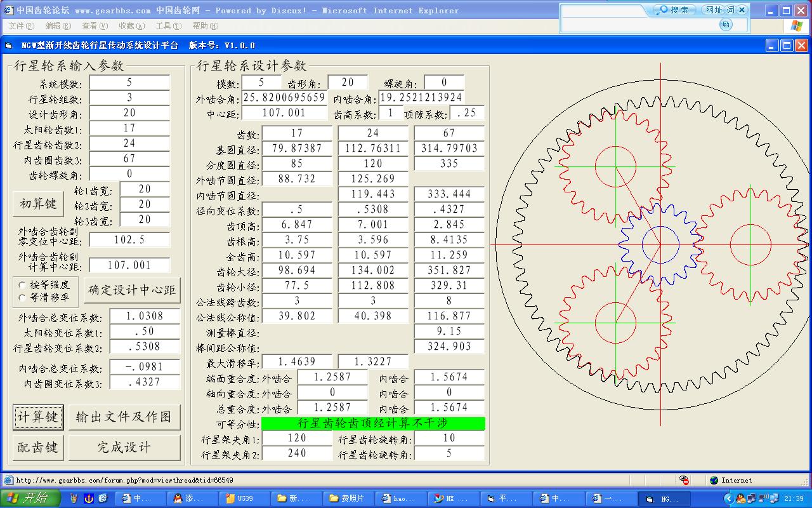Open the 帮助(H) menu

(x=205, y=25)
